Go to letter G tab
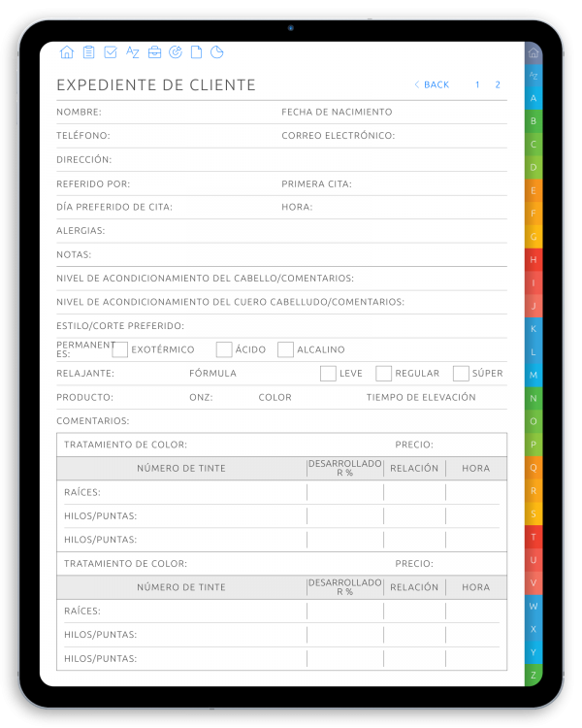This screenshot has height=728, width=582. (533, 237)
